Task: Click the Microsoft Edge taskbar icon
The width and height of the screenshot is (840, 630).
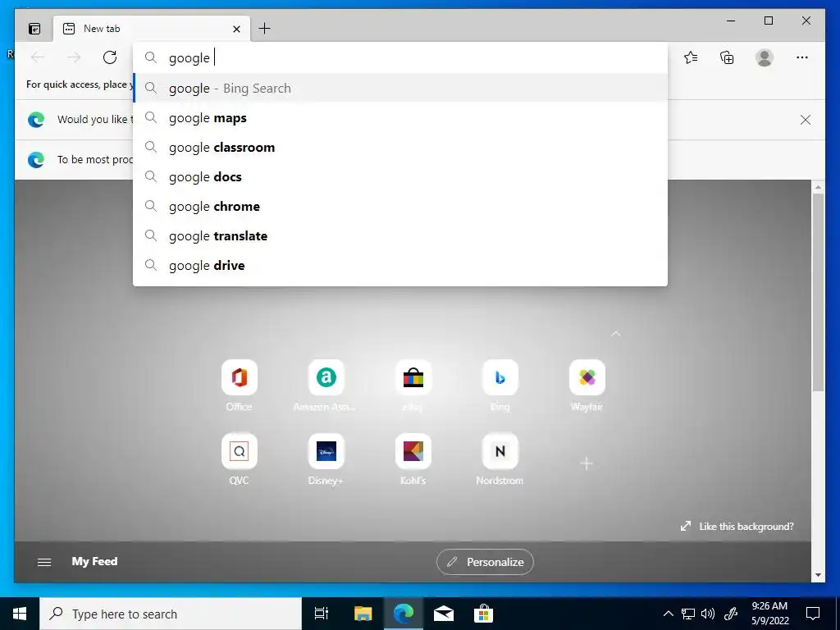Action: pyautogui.click(x=404, y=614)
